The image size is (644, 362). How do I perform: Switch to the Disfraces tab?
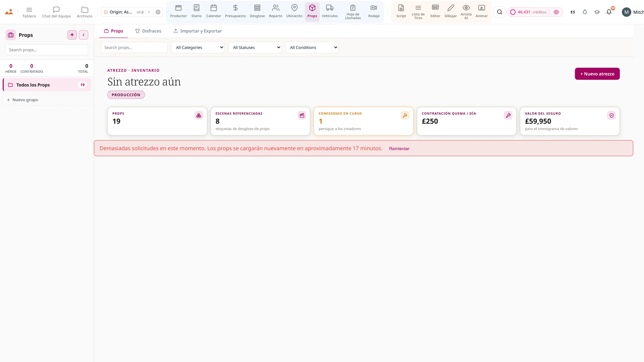(x=148, y=31)
